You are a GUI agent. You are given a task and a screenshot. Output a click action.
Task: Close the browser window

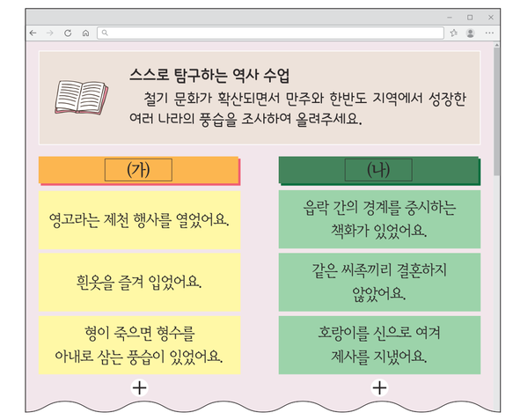pyautogui.click(x=491, y=18)
